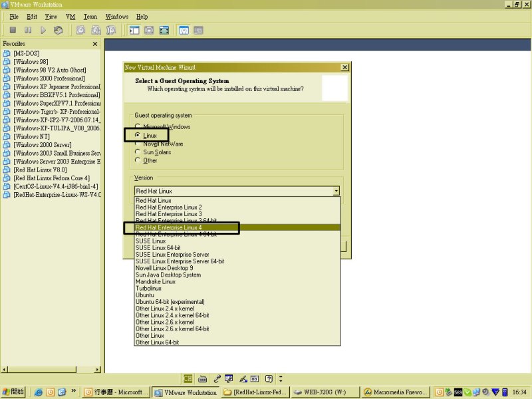The width and height of the screenshot is (532, 399).
Task: Click the help question-mark language bar icon
Action: click(269, 378)
